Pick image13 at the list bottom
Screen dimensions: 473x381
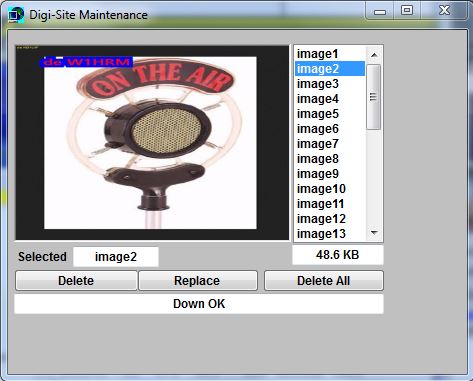(330, 233)
